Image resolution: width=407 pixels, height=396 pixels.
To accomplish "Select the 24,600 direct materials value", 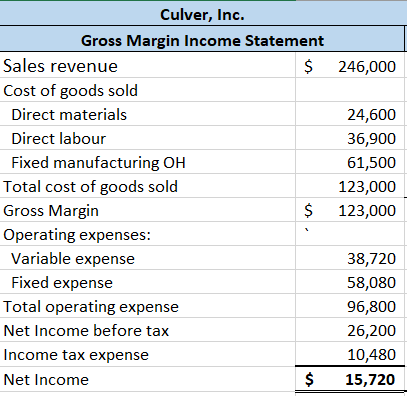I will [372, 115].
